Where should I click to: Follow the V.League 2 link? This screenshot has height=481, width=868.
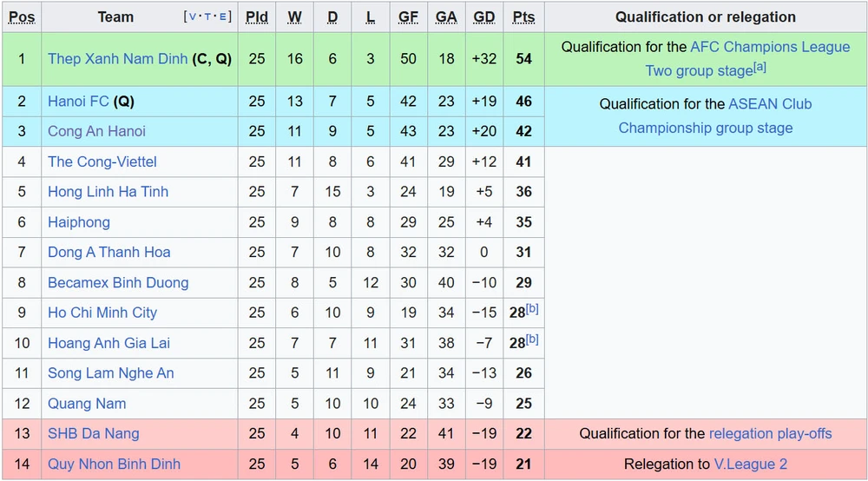pos(750,464)
